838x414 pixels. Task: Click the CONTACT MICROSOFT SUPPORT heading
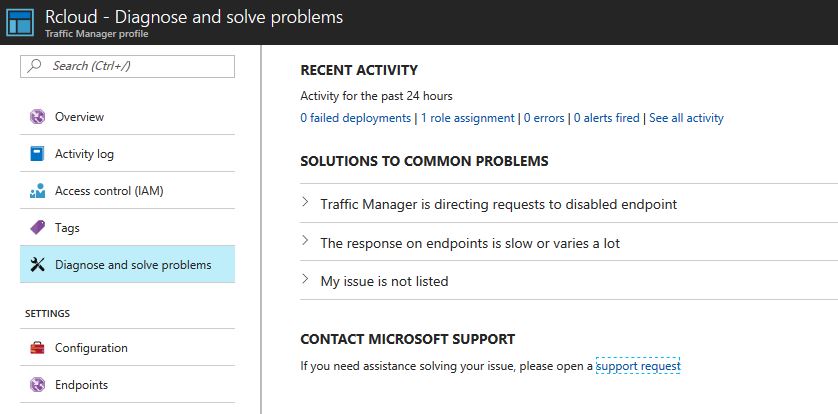point(408,339)
